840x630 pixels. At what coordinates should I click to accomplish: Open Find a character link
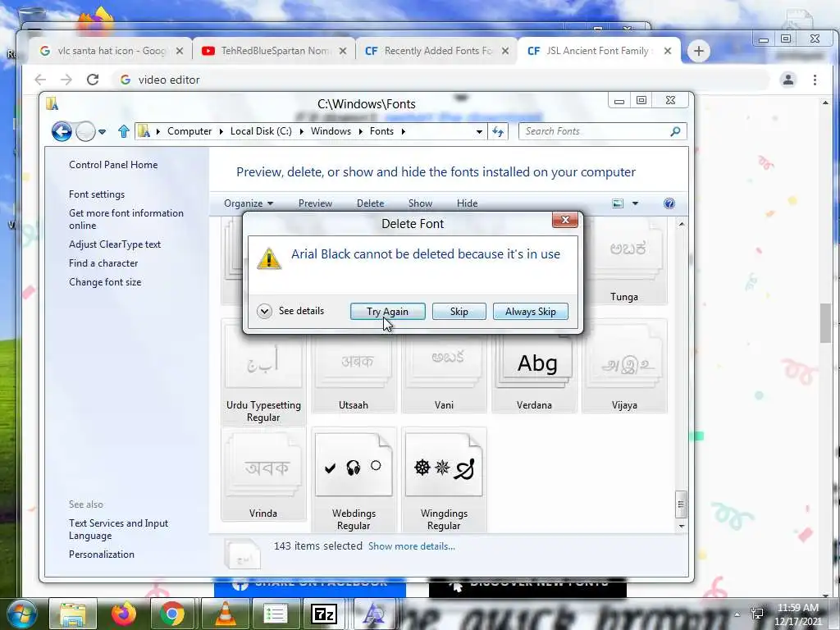[x=103, y=263]
